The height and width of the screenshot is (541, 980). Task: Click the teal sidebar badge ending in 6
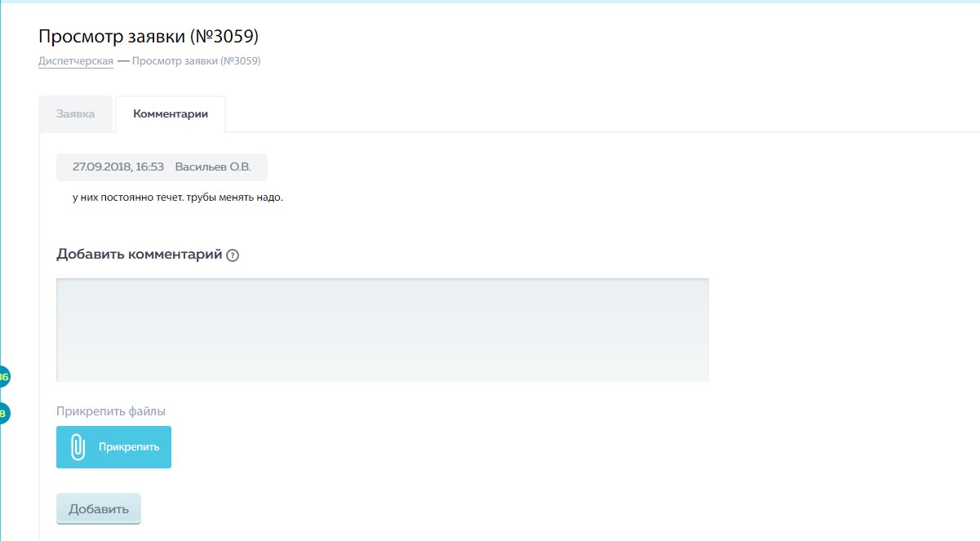coord(4,377)
